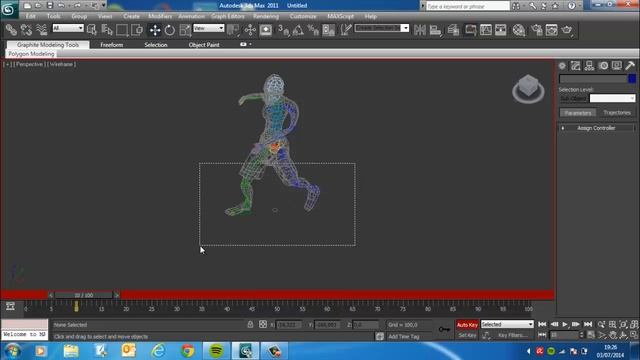
Task: Open the Sub-Object selection level dropdown
Action: [x=612, y=98]
